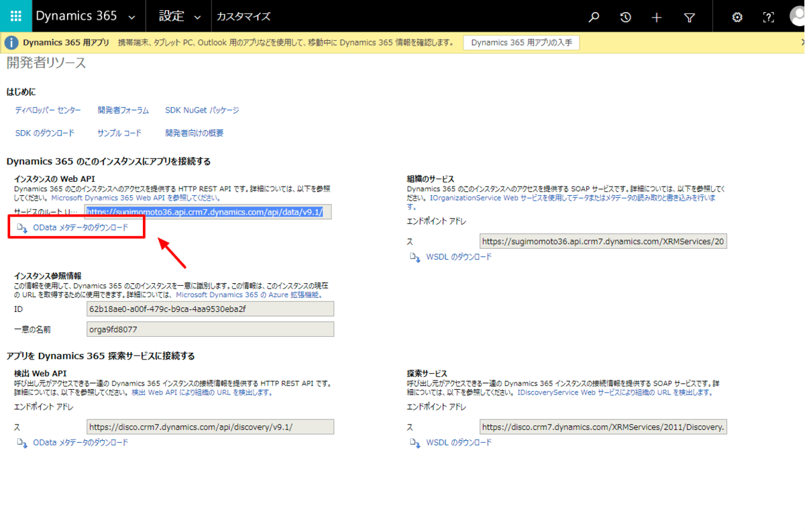Click download icon beside discovery service WSDL

click(x=415, y=443)
